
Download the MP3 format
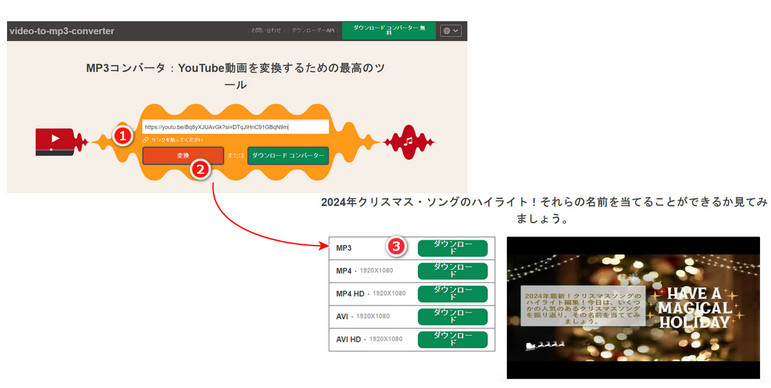coord(453,248)
